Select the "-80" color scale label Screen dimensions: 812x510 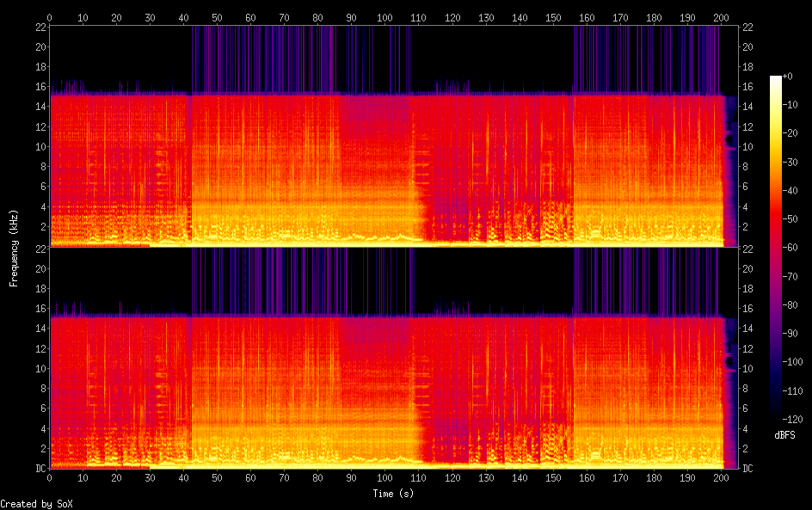pos(790,305)
